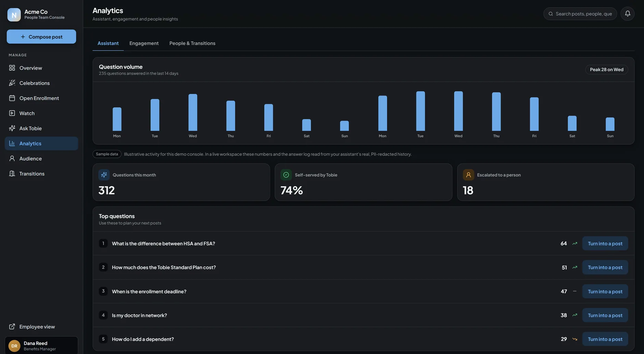Screen dimensions: 644x354
Task: Click the Compose post button
Action: click(41, 37)
